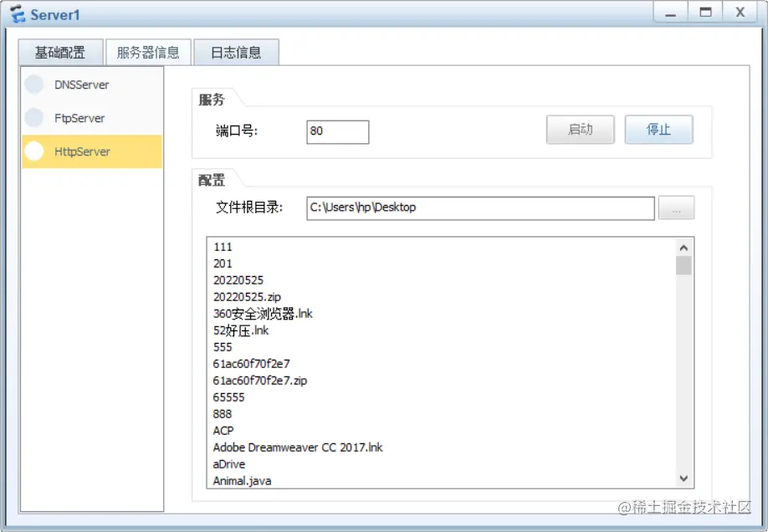Select the DNSServer circle indicator

34,84
